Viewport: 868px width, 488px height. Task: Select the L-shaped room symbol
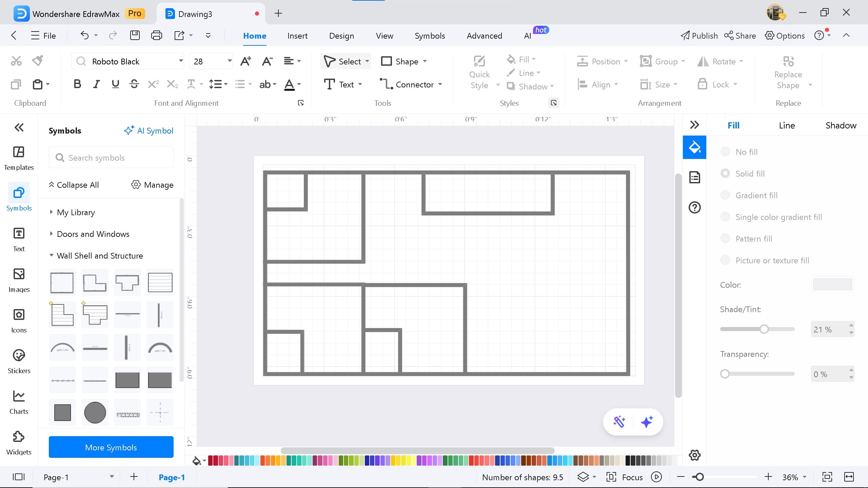tap(95, 282)
